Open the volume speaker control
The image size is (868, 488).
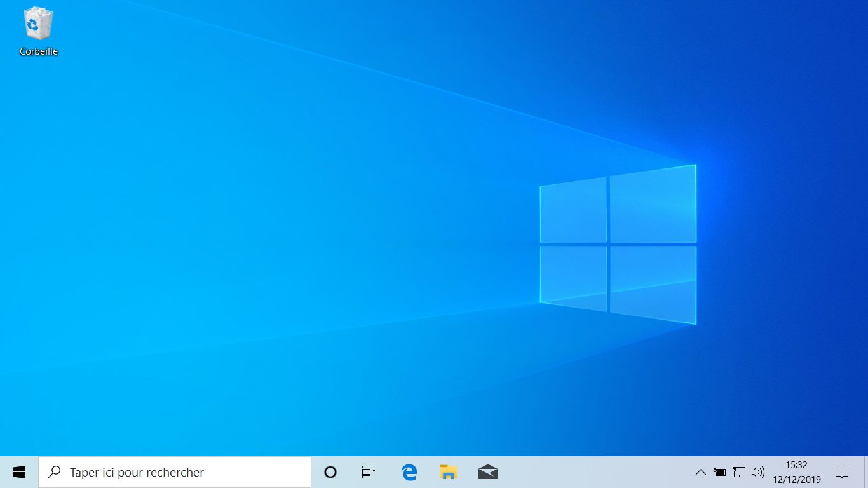click(x=758, y=472)
